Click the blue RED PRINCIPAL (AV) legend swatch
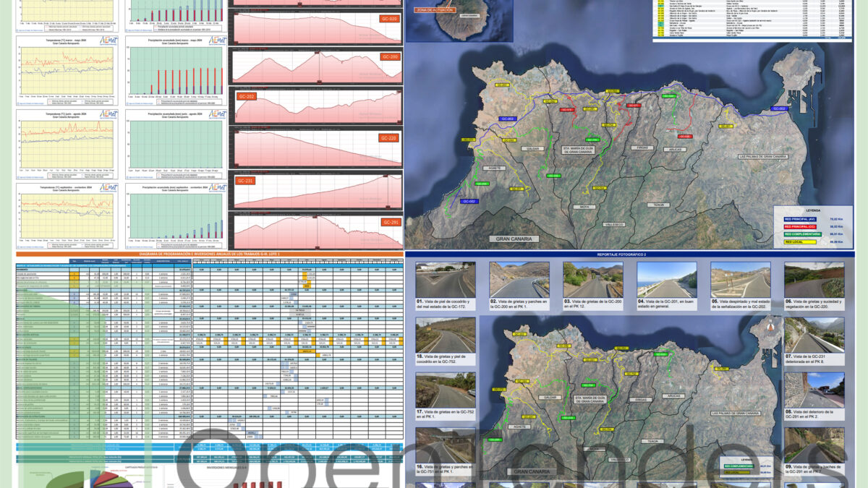The width and height of the screenshot is (868, 488). pos(803,218)
